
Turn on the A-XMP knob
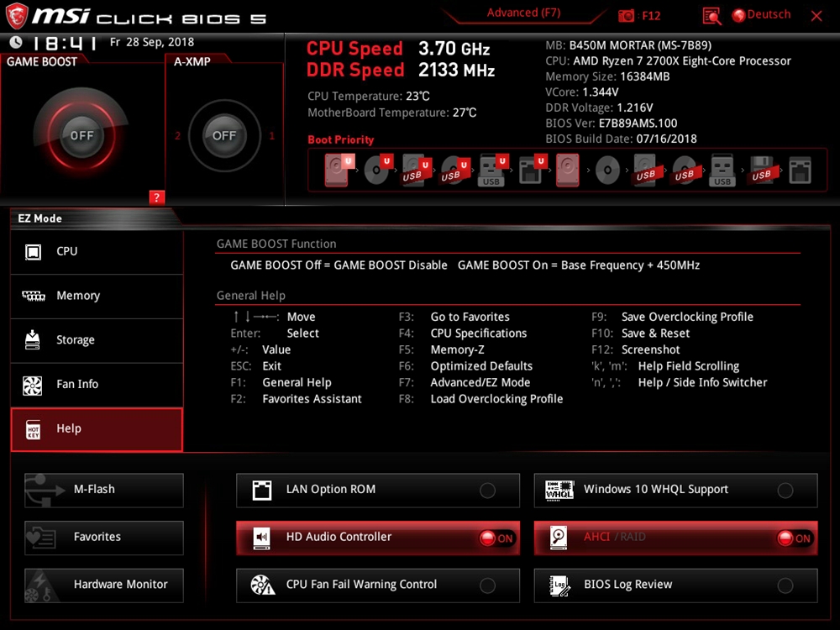click(224, 135)
